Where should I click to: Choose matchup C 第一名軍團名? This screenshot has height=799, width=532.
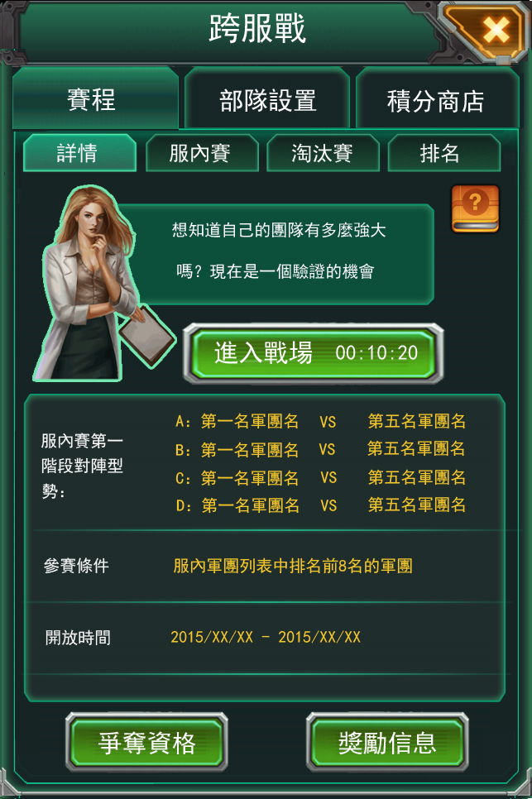[250, 477]
